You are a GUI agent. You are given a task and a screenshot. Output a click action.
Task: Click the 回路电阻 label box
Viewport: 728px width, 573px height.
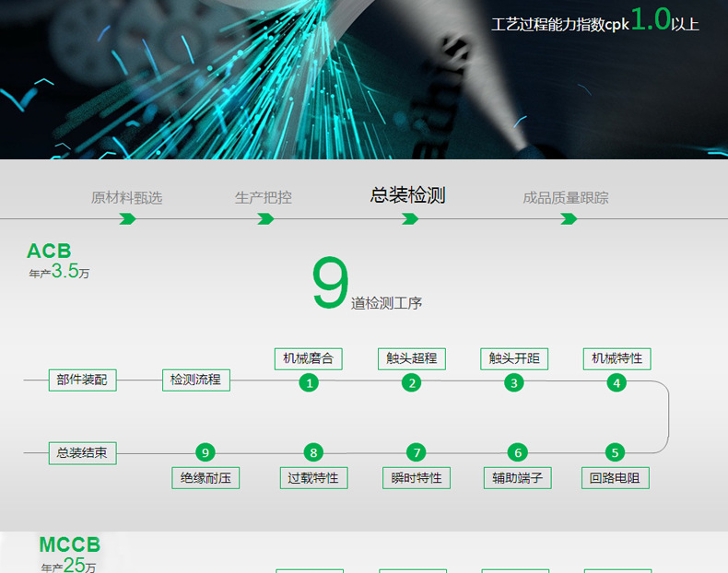pos(616,478)
